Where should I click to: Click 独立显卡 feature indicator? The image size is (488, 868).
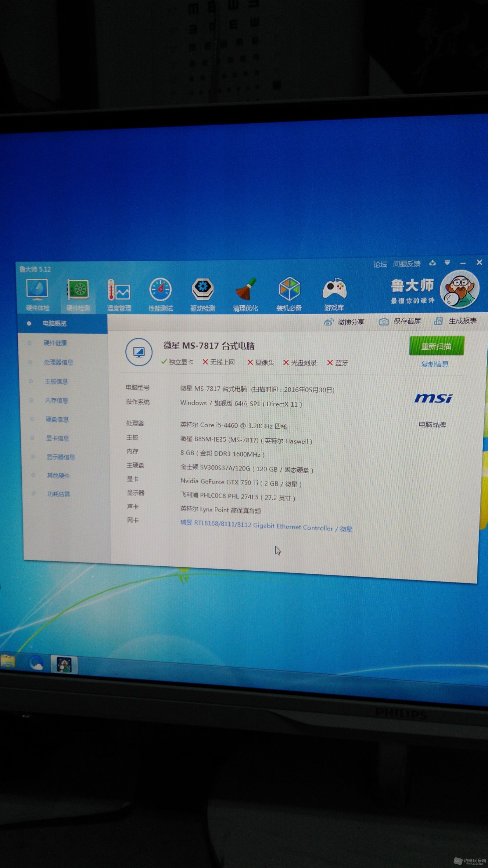[x=177, y=362]
